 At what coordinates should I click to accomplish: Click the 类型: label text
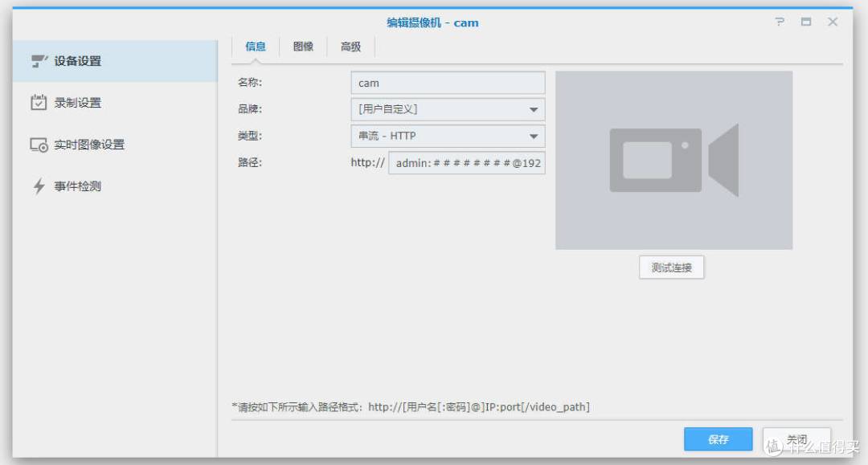[x=250, y=136]
